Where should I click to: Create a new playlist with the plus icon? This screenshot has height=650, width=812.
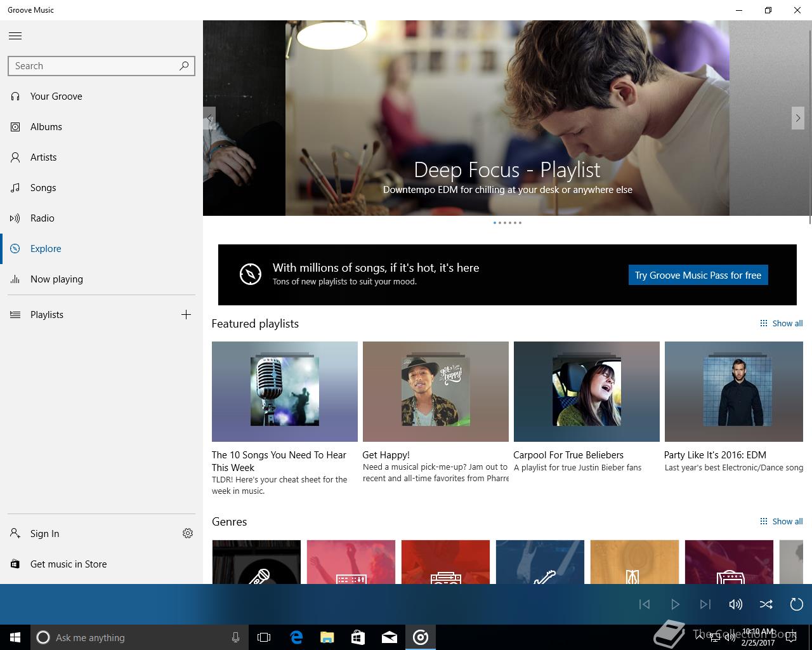coord(186,315)
